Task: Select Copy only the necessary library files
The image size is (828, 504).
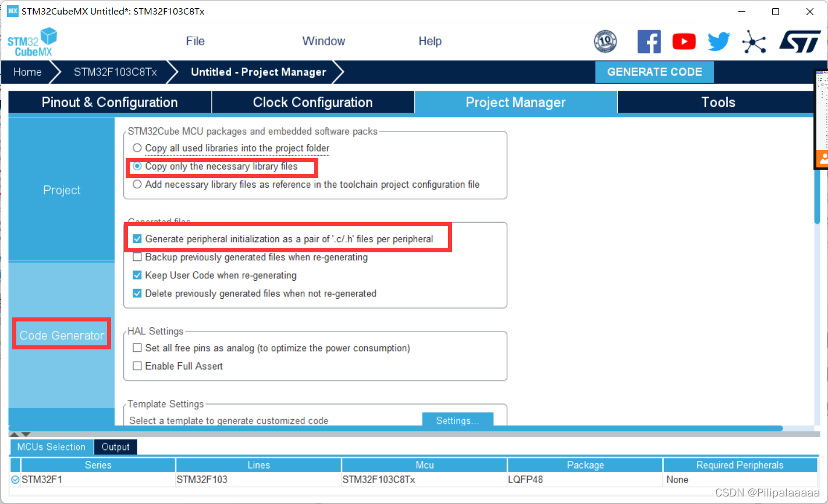Action: 137,166
